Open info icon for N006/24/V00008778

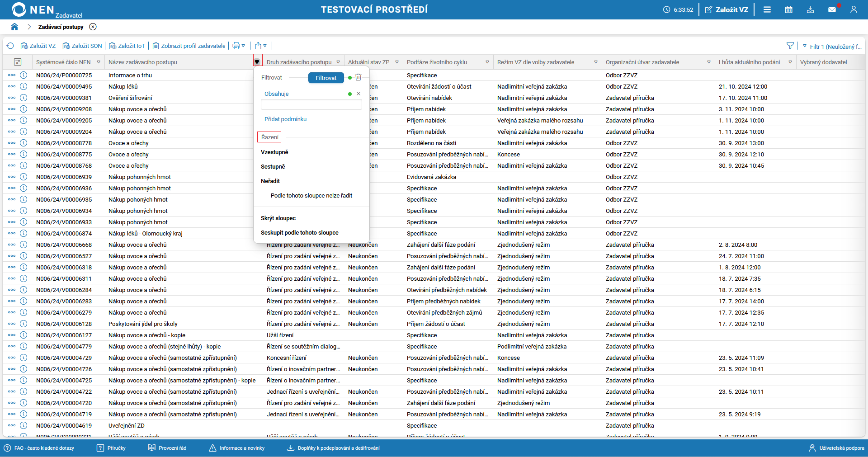tap(24, 143)
